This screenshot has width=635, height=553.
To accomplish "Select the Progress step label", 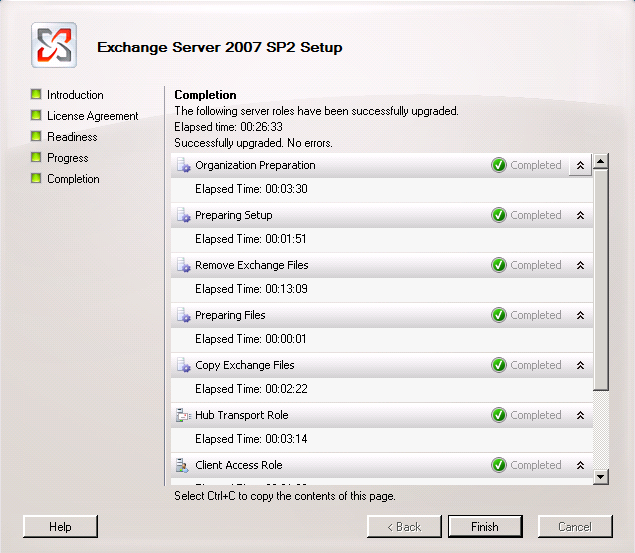I will [68, 158].
